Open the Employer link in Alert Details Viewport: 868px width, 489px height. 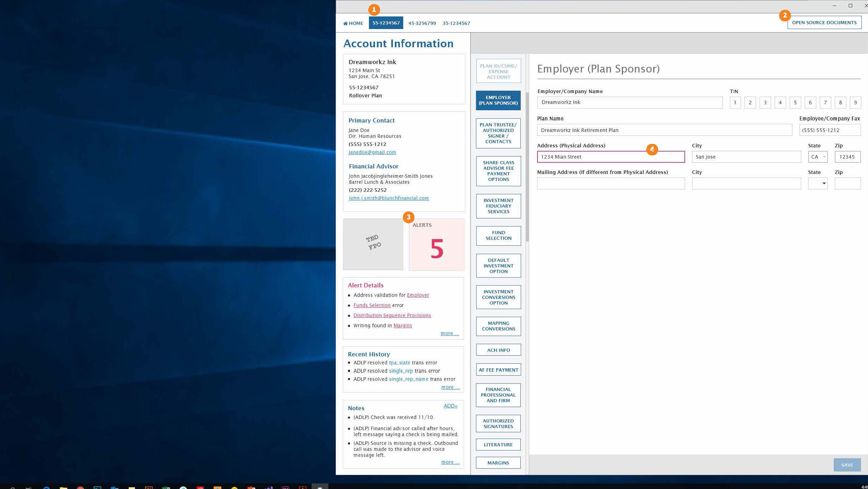click(x=418, y=295)
